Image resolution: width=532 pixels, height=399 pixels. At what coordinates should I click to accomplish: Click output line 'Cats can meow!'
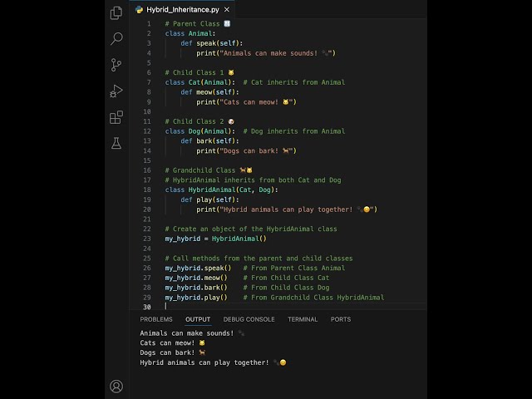coord(172,343)
